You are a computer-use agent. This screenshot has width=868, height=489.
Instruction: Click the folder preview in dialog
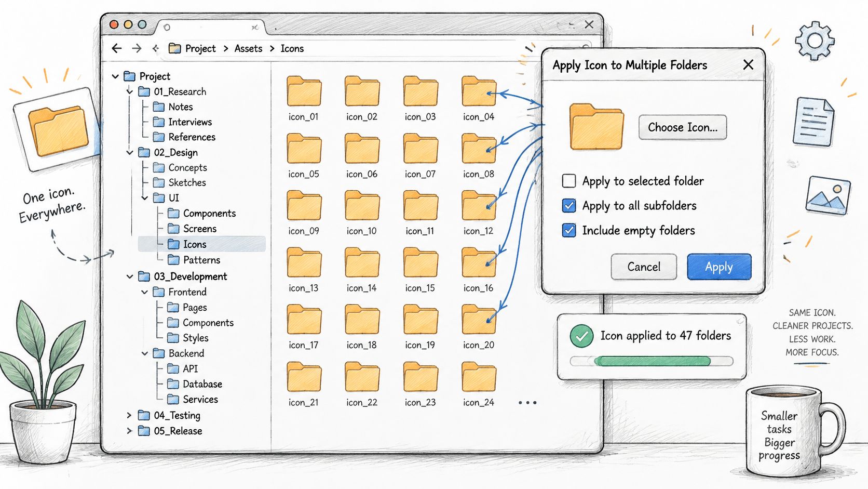tap(596, 127)
